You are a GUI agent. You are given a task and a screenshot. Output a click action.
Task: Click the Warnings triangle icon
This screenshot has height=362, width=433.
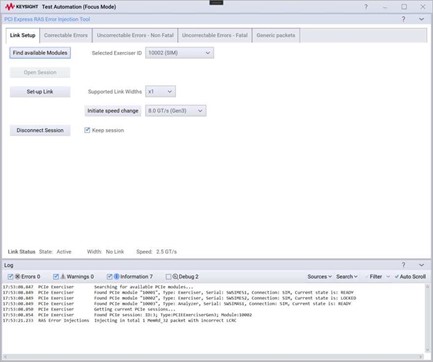tap(63, 277)
